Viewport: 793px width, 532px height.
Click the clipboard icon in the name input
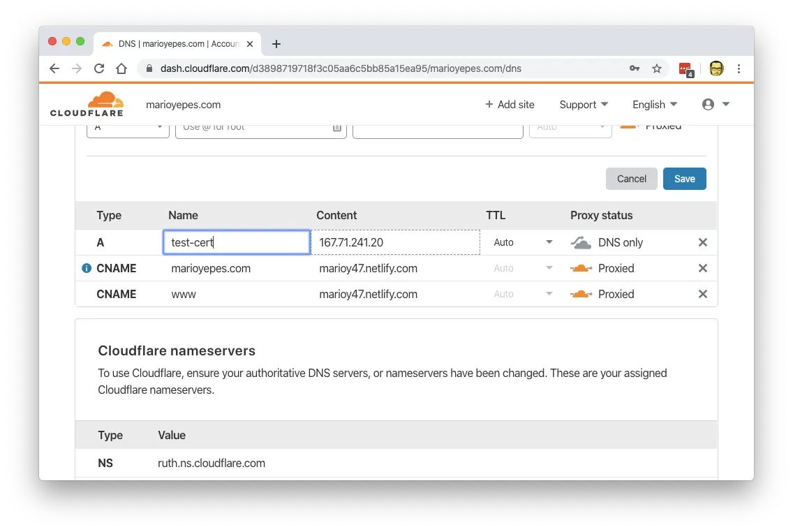pyautogui.click(x=337, y=128)
